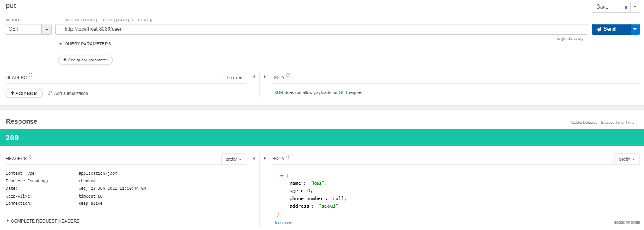Collapse request headers pane with left arrow
Screen dimensions: 644x230
(254, 77)
